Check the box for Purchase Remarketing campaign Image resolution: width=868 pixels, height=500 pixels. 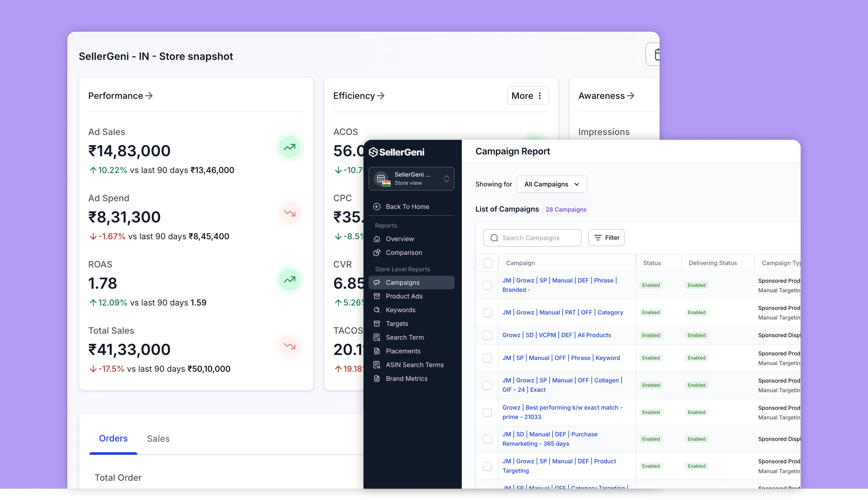click(487, 439)
